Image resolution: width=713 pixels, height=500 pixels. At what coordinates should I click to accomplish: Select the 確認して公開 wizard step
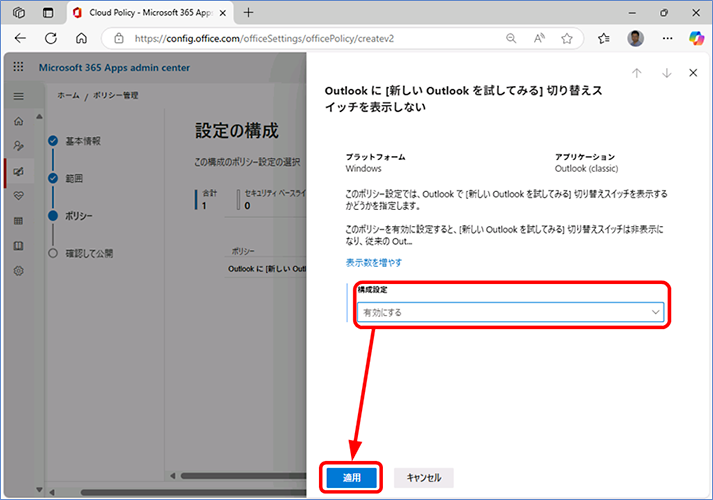click(81, 253)
